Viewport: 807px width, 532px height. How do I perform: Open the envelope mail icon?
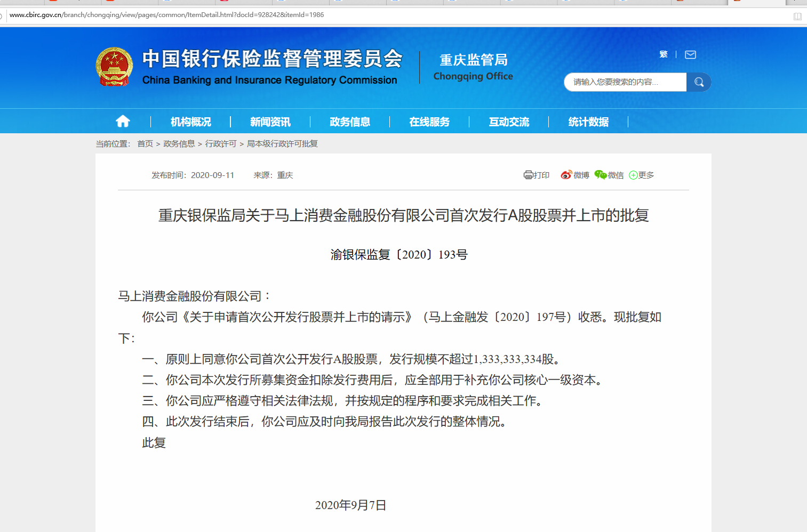(x=690, y=54)
